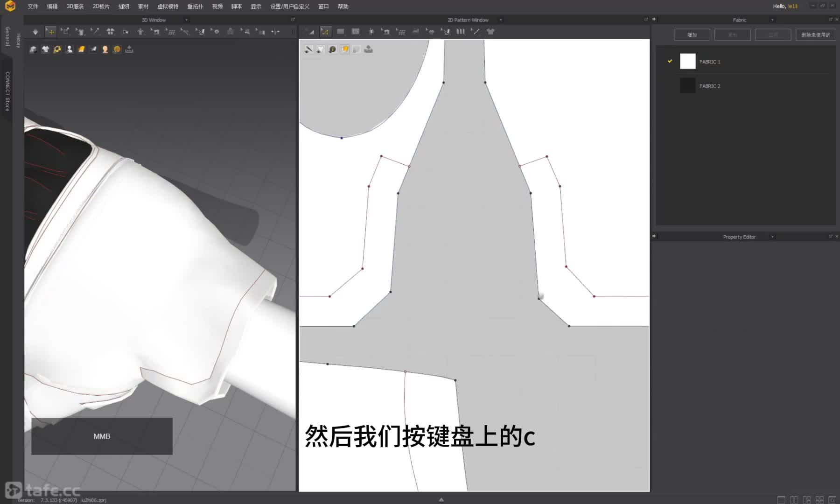Expand bottom panel with the up triangle

[441, 500]
